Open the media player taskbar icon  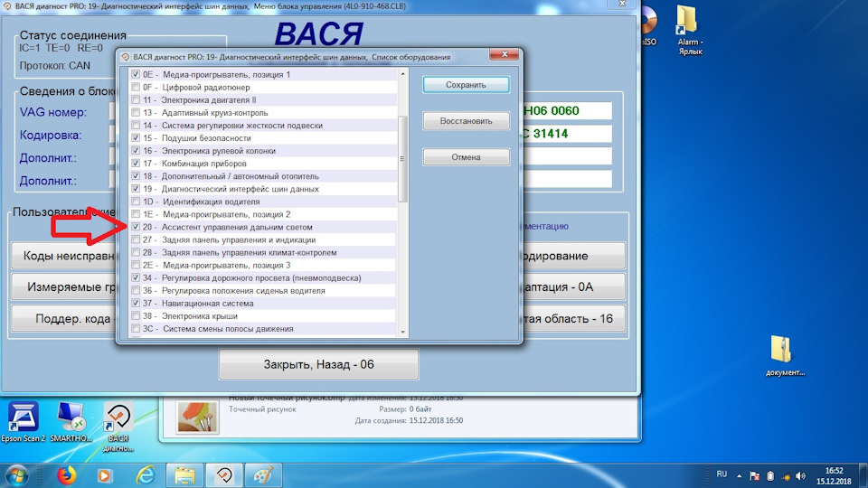click(x=104, y=475)
